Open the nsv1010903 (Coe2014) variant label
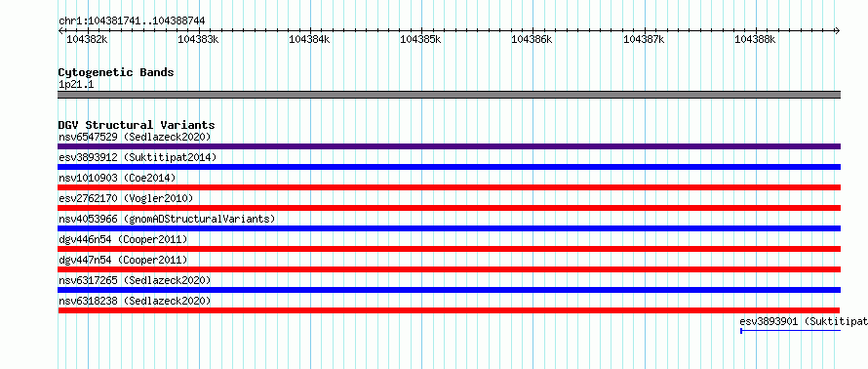Screen dimensions: 868x369 (117, 178)
